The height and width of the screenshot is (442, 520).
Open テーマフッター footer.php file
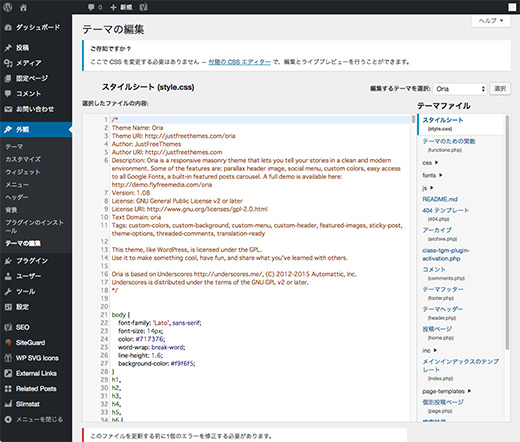tap(443, 293)
